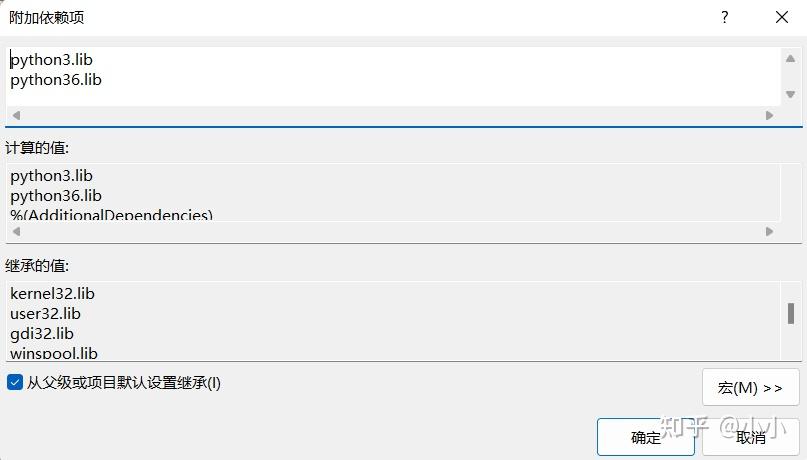Toggle 从父级或项目默认设置继承 checkbox

[x=15, y=382]
